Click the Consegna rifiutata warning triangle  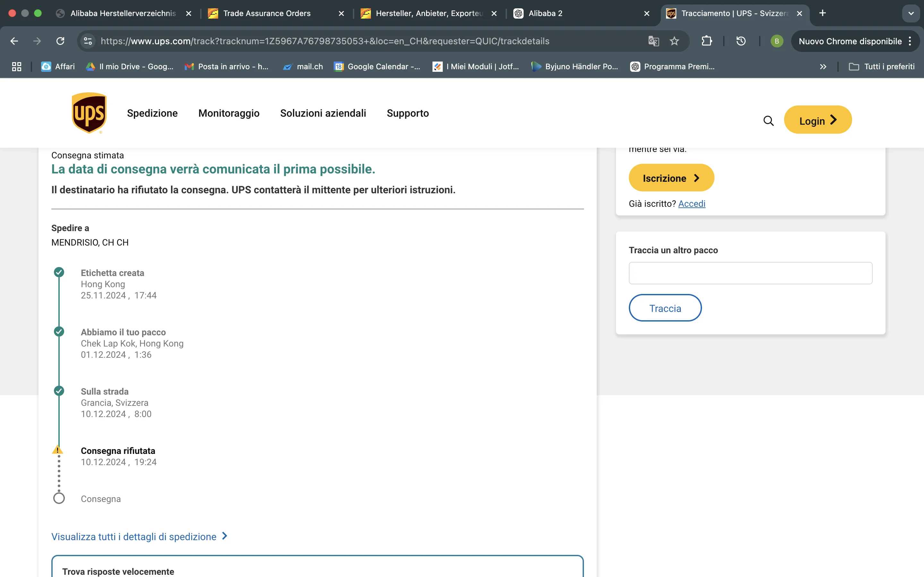click(x=58, y=450)
